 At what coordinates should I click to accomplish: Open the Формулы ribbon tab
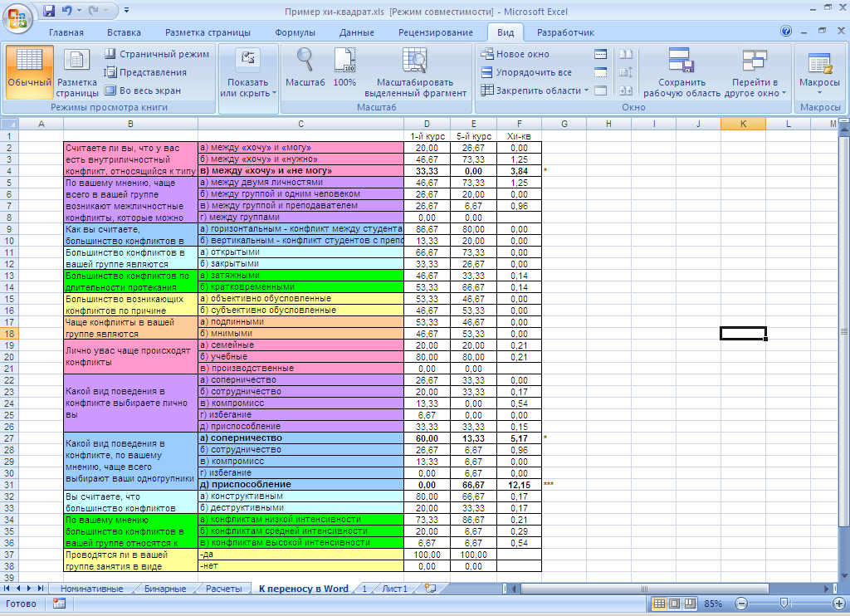[295, 32]
